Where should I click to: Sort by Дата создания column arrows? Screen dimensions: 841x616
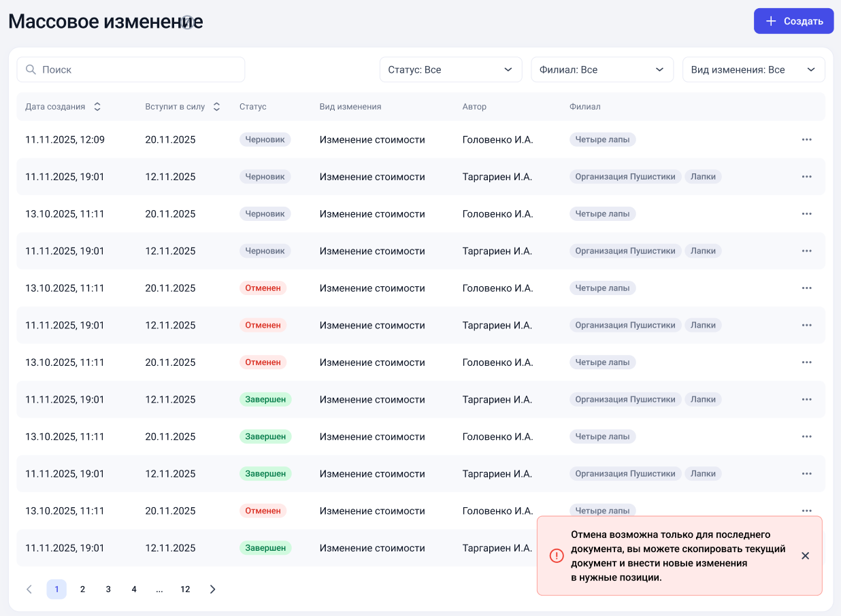[x=97, y=107]
